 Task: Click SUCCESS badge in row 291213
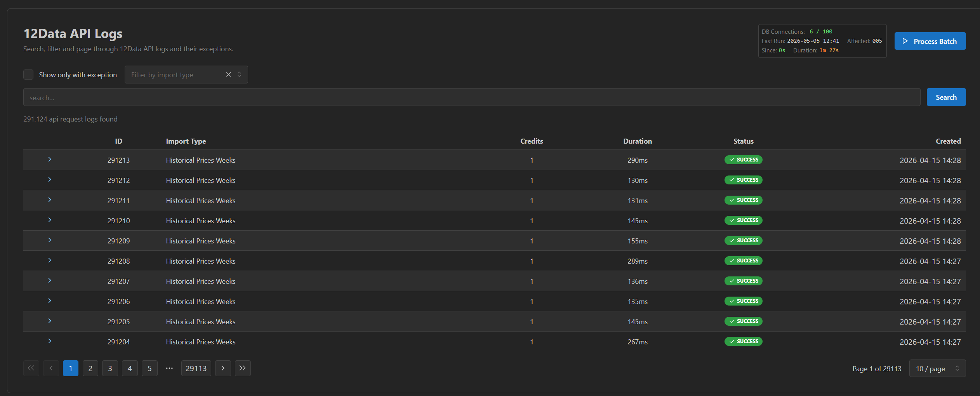(743, 160)
